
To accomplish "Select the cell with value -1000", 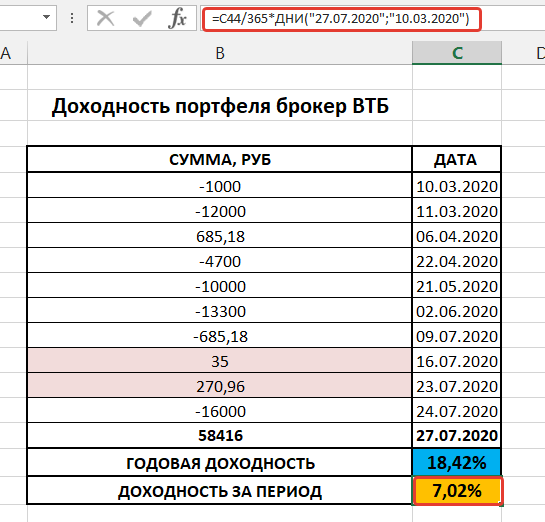I will point(220,185).
